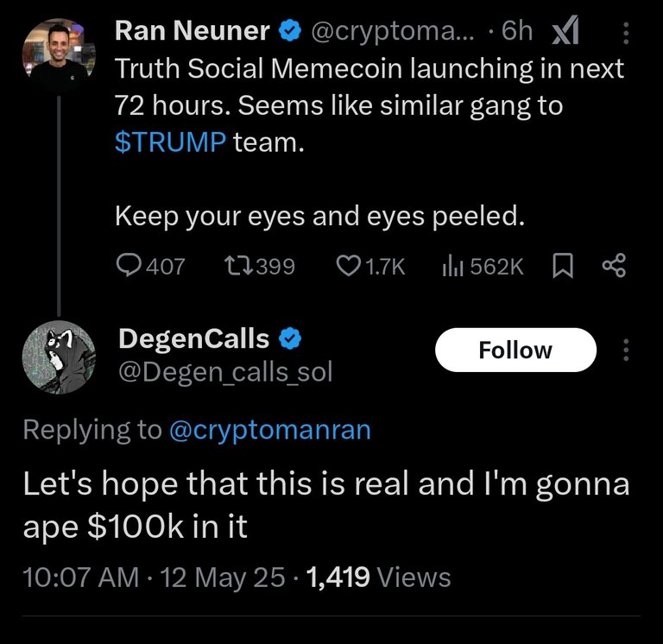
Task: Share Ran Neuner's tweet
Action: click(614, 265)
